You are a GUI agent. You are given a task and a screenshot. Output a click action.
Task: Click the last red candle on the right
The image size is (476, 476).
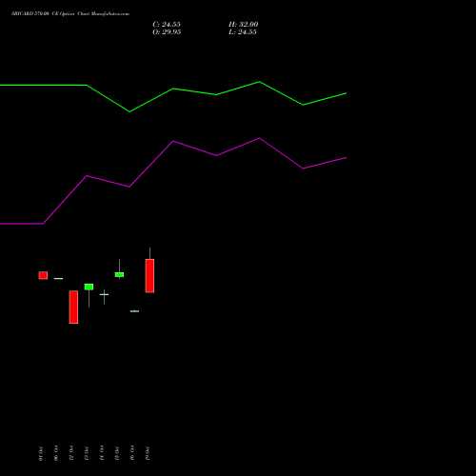click(x=149, y=275)
